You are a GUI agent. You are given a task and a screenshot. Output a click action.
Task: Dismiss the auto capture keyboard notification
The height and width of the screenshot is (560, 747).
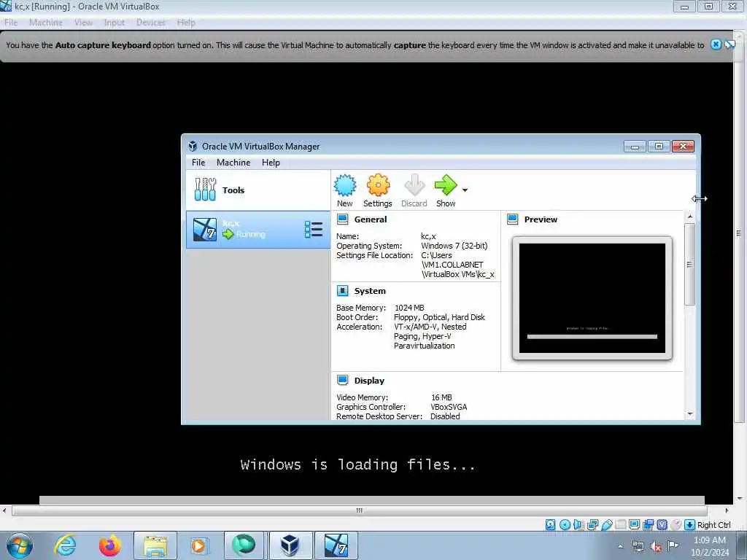[x=716, y=44]
